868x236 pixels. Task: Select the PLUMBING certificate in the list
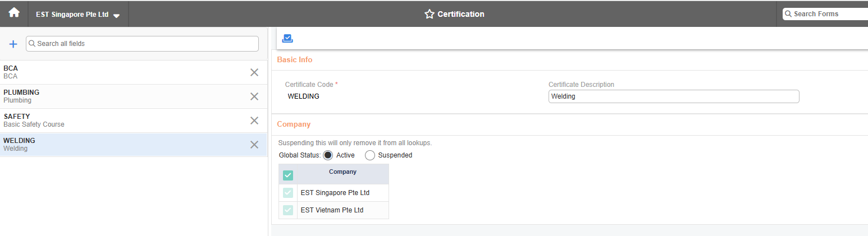(x=112, y=96)
